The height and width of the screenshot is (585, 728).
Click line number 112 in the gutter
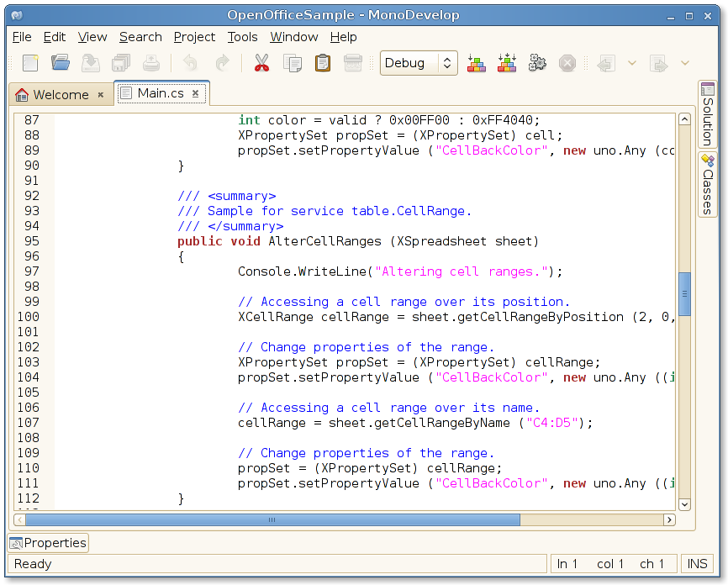coord(29,498)
